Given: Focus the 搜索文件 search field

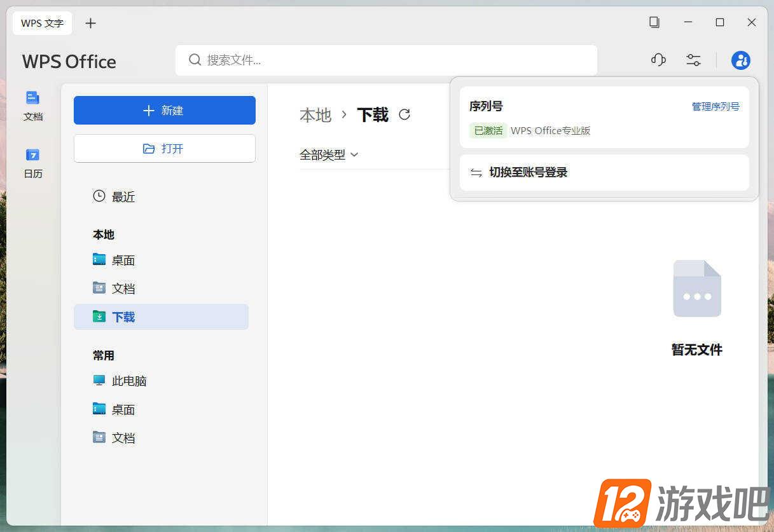Looking at the screenshot, I should (386, 60).
